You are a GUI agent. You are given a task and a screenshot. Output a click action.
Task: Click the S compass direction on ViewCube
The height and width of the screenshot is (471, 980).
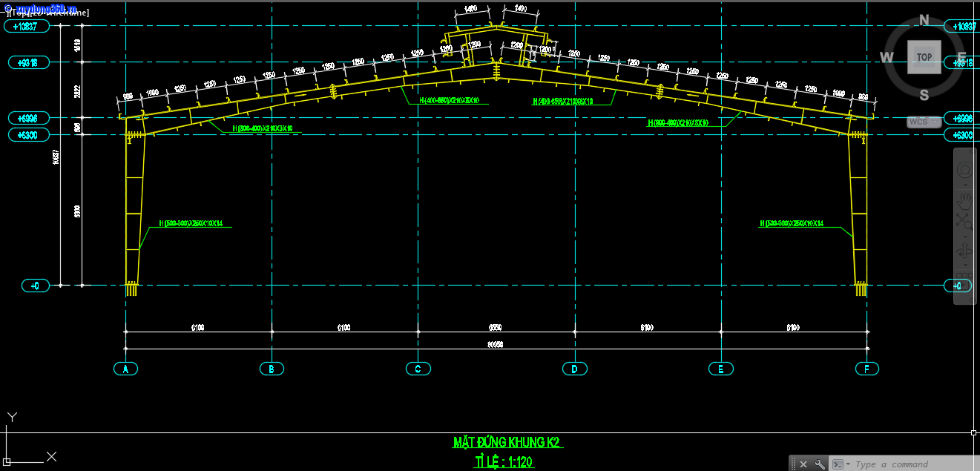pyautogui.click(x=924, y=94)
